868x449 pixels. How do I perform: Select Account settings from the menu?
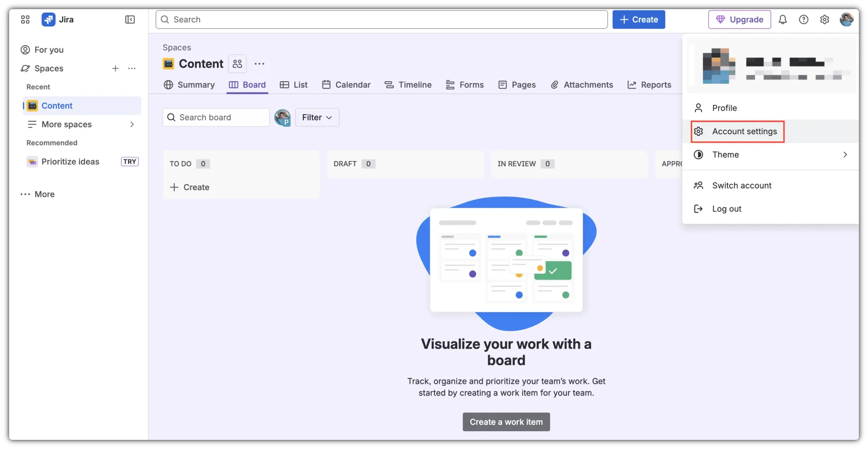click(744, 132)
